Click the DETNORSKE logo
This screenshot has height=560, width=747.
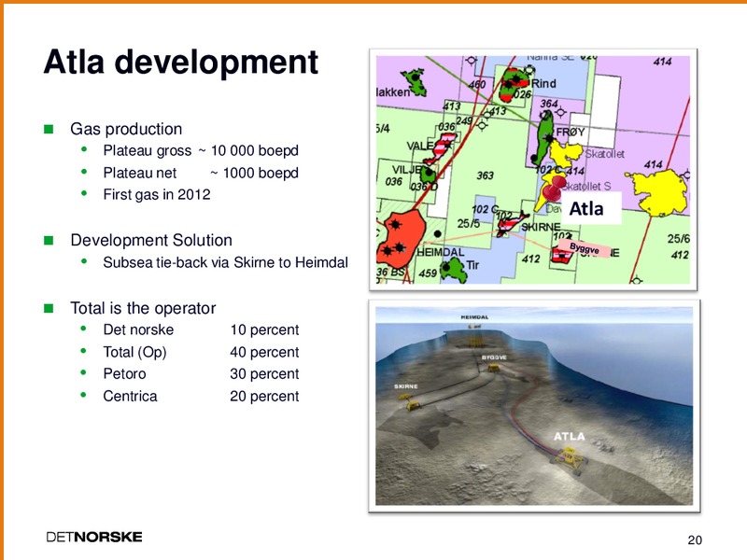pos(94,537)
